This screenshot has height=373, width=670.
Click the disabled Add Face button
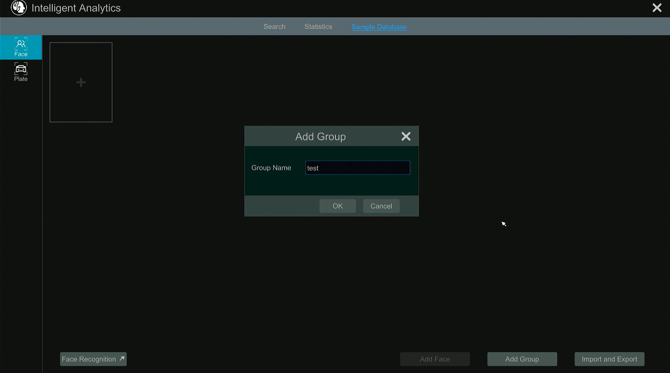[435, 359]
